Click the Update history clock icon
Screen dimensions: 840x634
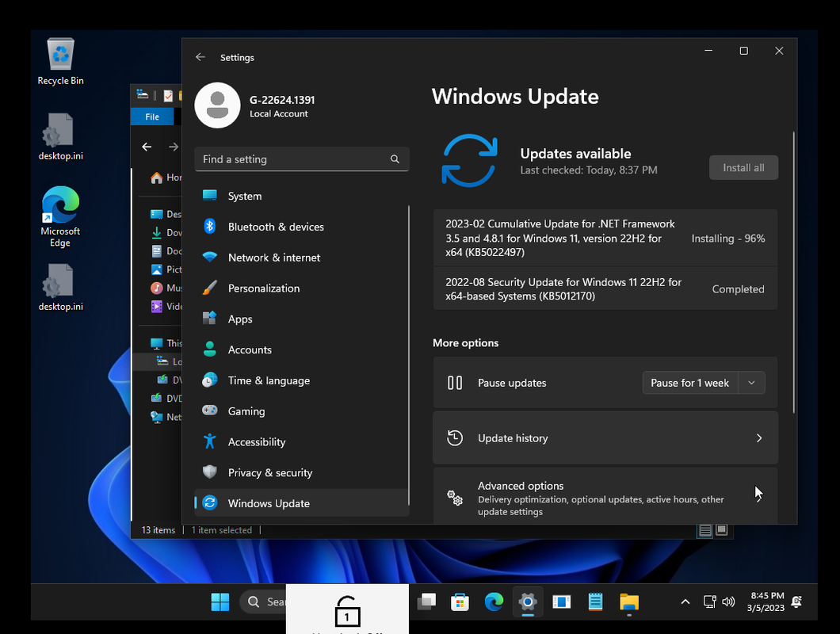tap(455, 437)
